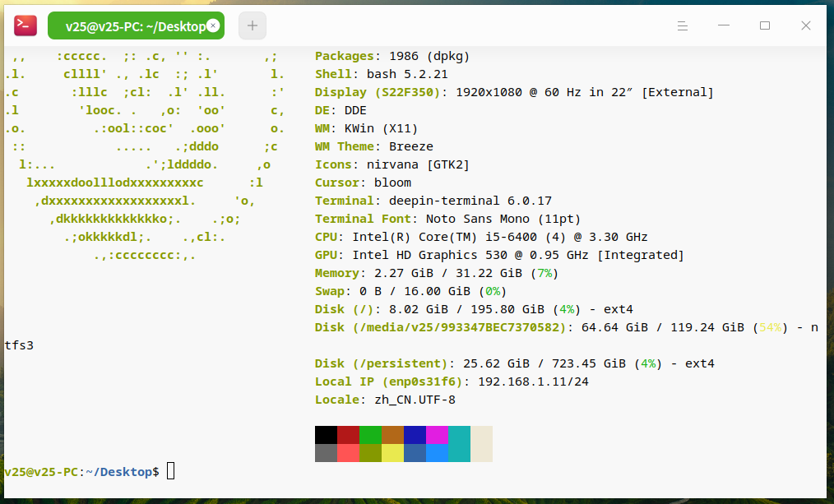Click the "54%" disk usage percentage

(770, 327)
